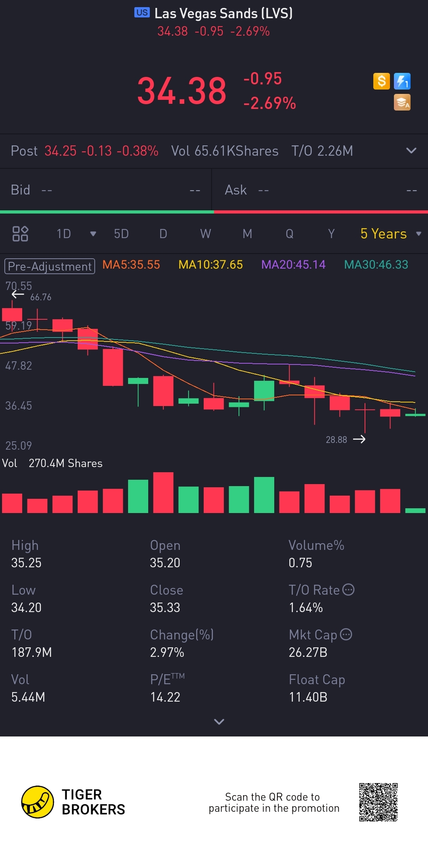Select the 5D chart tab
Image resolution: width=428 pixels, height=868 pixels.
click(121, 234)
